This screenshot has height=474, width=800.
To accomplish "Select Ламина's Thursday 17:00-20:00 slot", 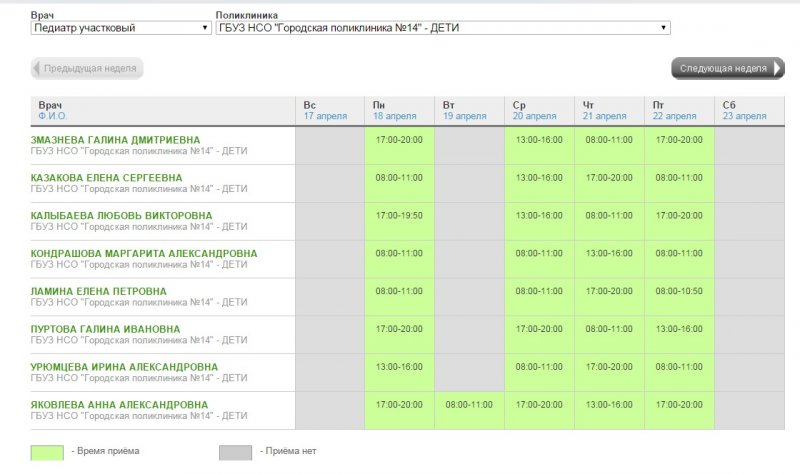I will pos(609,297).
